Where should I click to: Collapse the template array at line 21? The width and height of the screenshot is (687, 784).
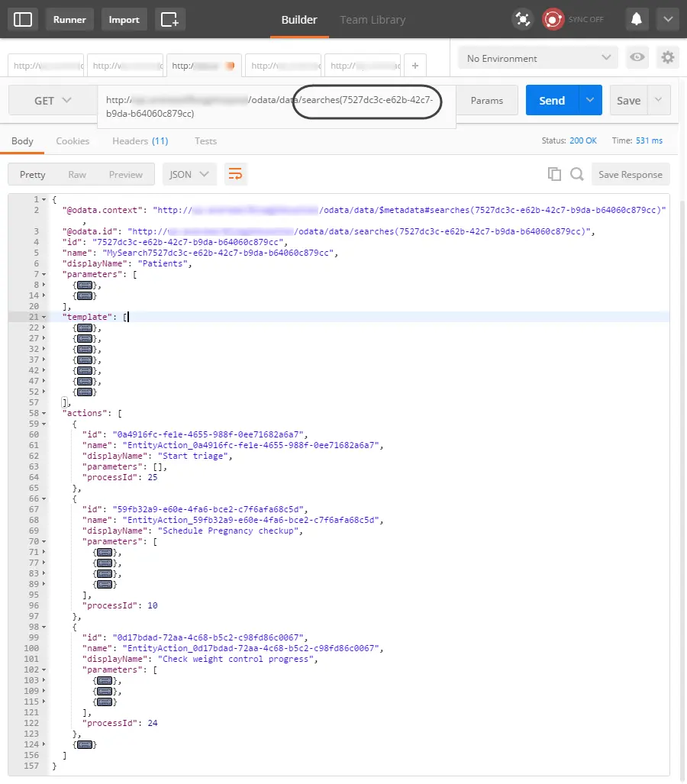[44, 317]
